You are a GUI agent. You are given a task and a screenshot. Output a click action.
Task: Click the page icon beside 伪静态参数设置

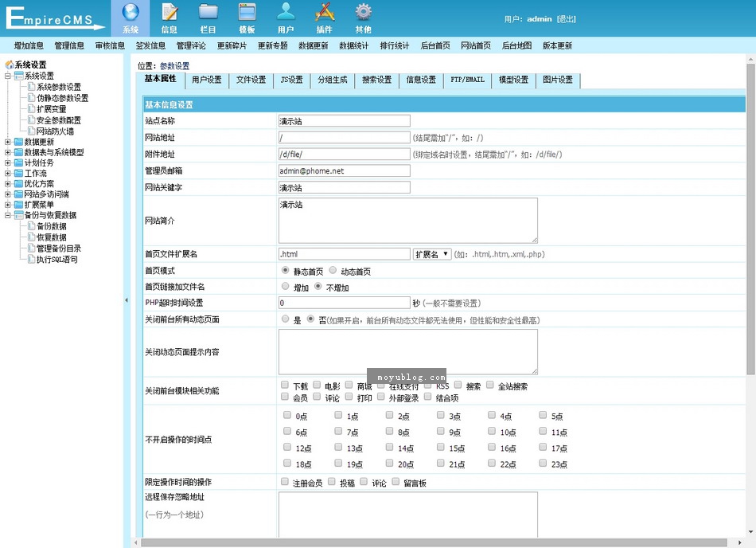[x=31, y=98]
